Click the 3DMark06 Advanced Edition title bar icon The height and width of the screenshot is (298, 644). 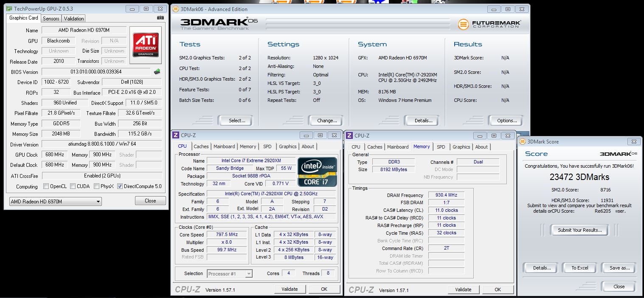175,9
